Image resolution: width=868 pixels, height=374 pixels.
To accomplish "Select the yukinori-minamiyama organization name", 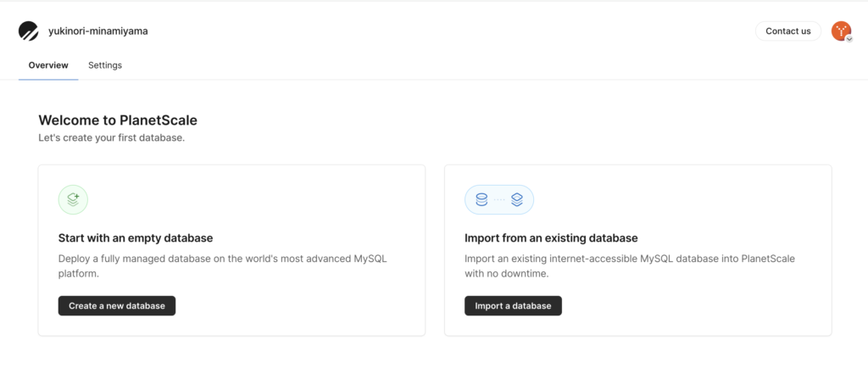I will point(98,31).
